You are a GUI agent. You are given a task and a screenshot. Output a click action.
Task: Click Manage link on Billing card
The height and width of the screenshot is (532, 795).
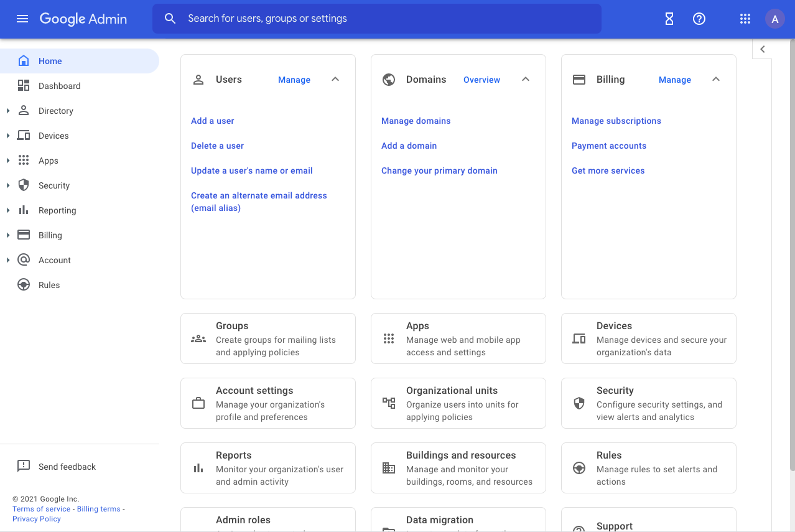(675, 80)
